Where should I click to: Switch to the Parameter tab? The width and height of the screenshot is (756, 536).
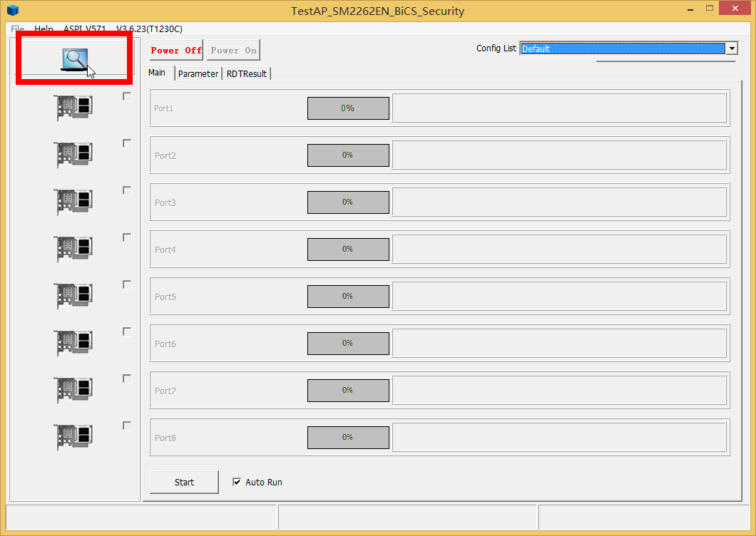(198, 74)
